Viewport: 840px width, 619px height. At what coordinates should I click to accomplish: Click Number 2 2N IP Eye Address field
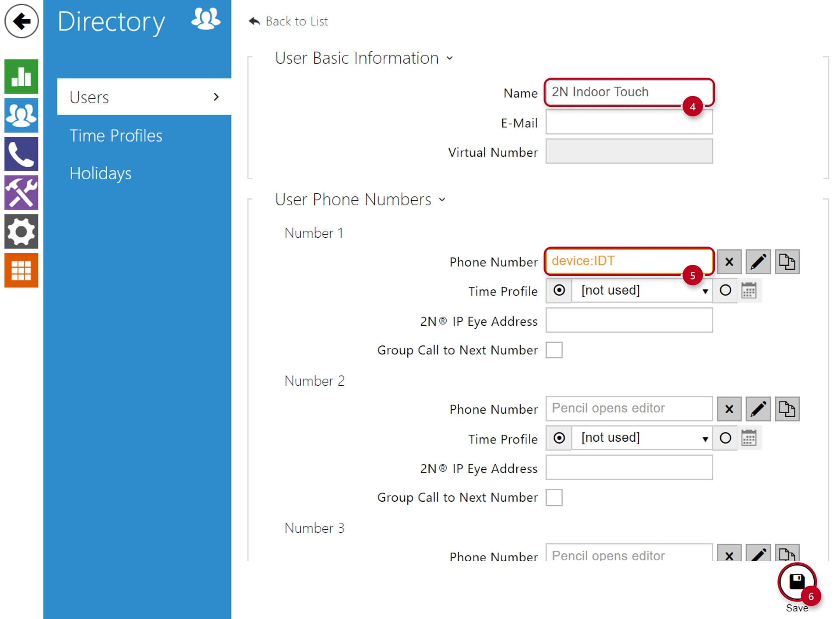629,468
